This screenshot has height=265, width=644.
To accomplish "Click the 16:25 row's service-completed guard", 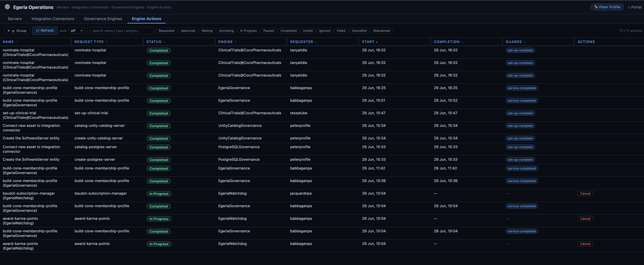I will pyautogui.click(x=522, y=88).
